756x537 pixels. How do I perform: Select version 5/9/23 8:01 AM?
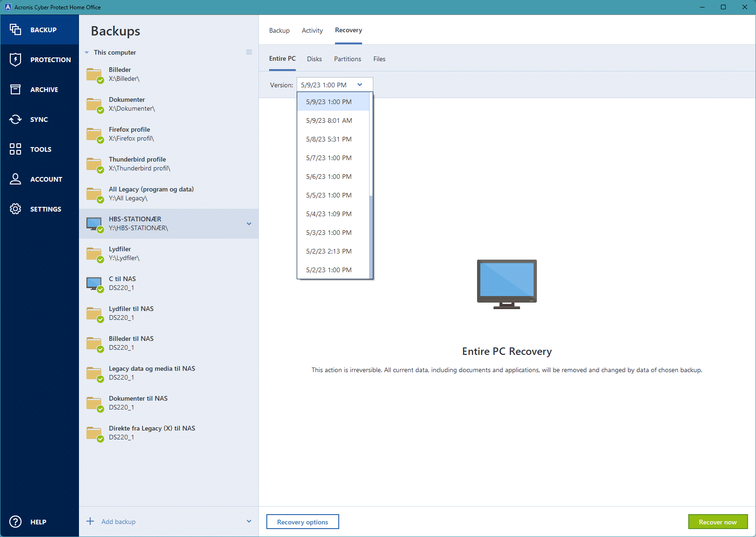[333, 120]
